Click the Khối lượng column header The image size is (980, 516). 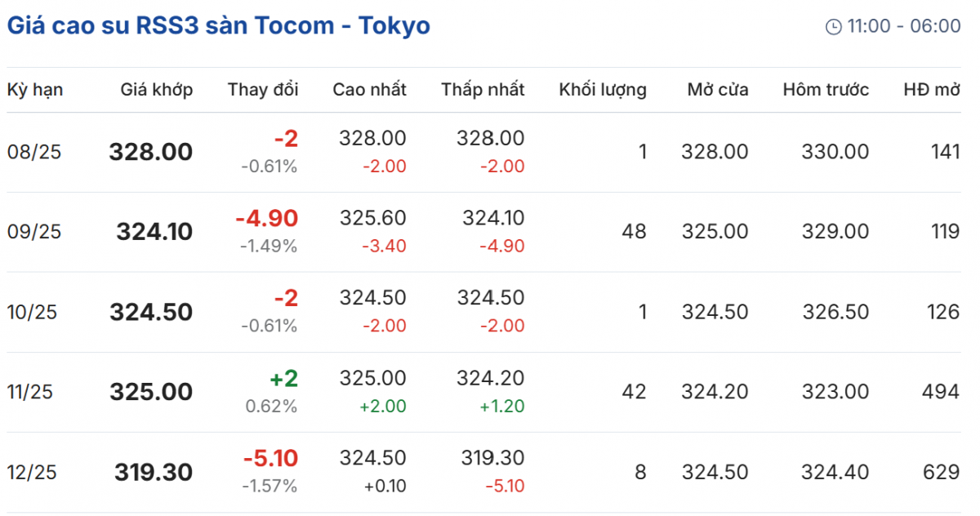coord(603,90)
